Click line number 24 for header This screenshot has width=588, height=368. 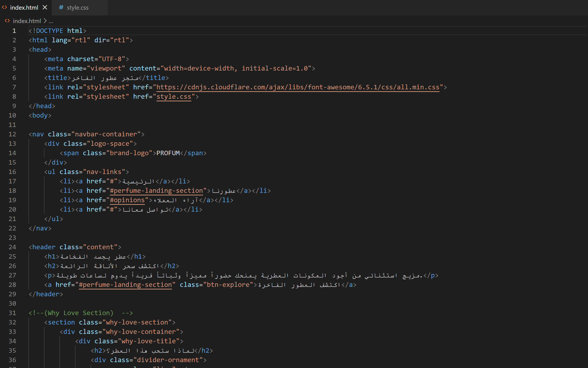(x=12, y=247)
